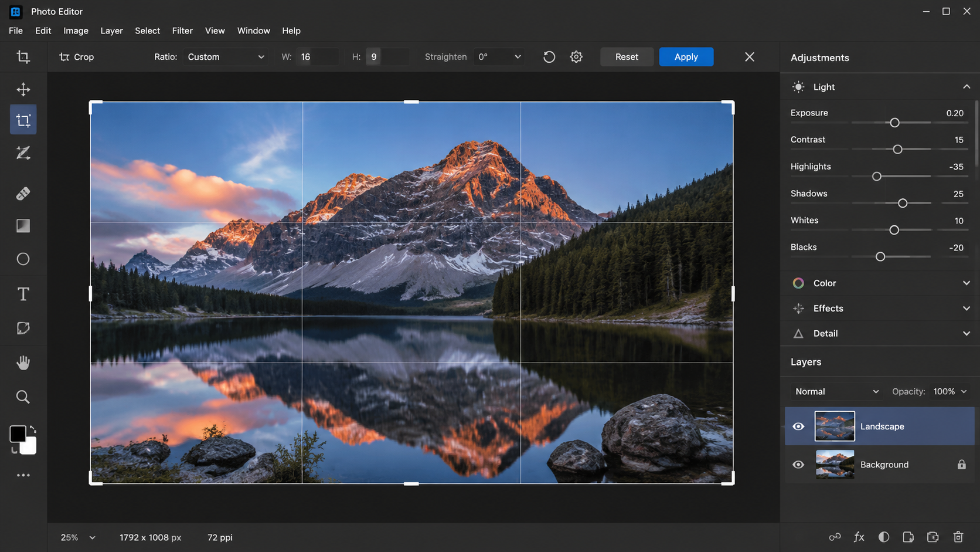
Task: Cancel crop with X icon
Action: click(750, 57)
